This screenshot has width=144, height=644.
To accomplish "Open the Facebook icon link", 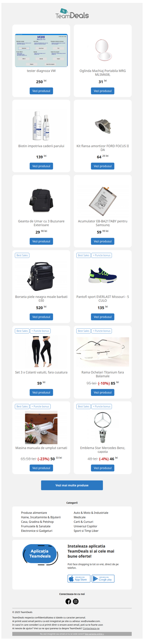I will 68,601.
